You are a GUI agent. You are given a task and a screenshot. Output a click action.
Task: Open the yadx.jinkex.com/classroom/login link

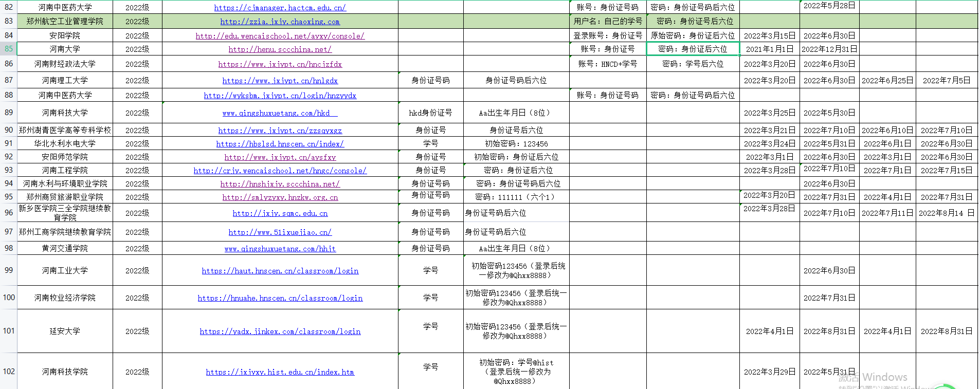pyautogui.click(x=280, y=331)
